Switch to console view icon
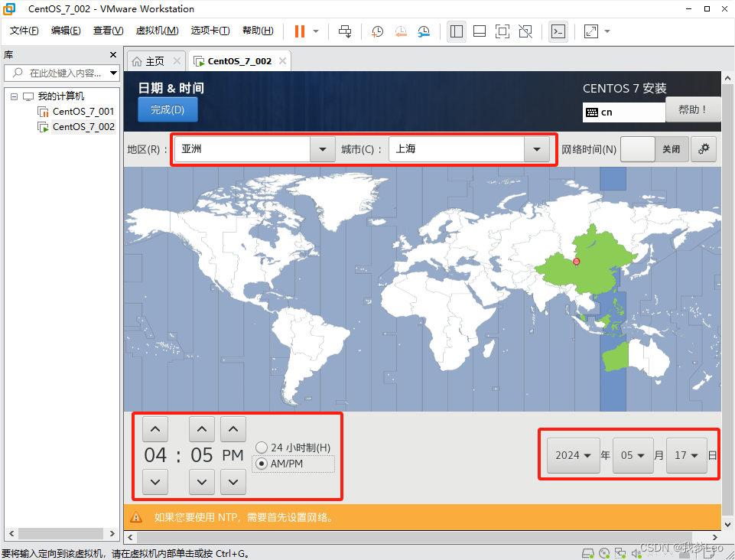The height and width of the screenshot is (560, 735). 558,31
